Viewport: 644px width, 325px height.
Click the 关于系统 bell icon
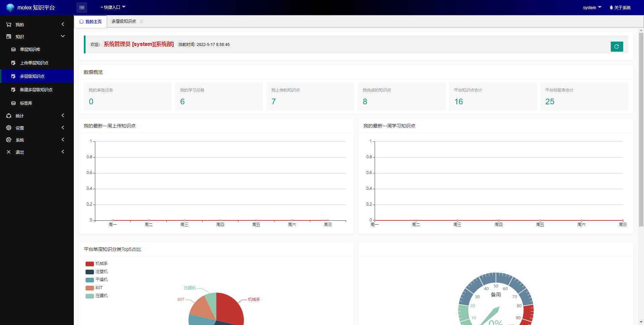pyautogui.click(x=611, y=7)
